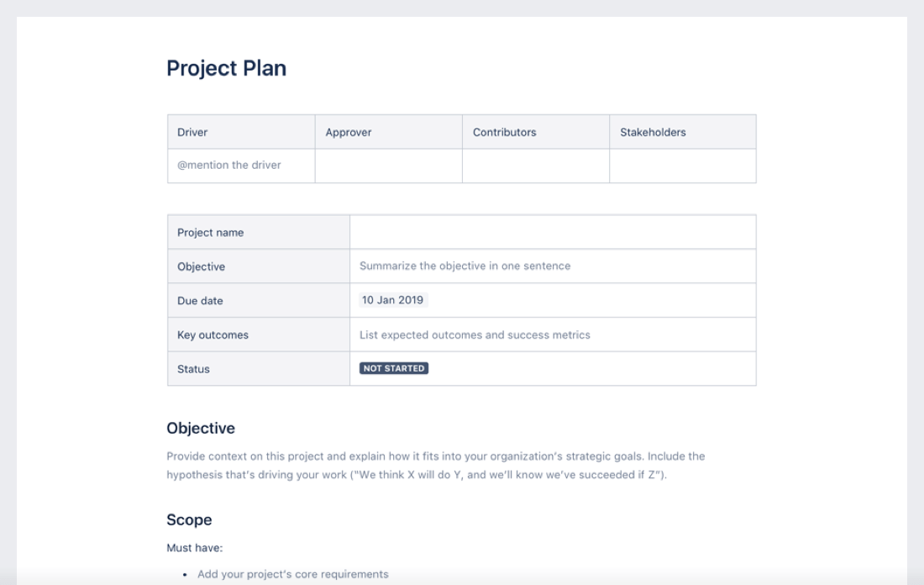The image size is (924, 585).
Task: Click the Objective section heading
Action: point(201,429)
